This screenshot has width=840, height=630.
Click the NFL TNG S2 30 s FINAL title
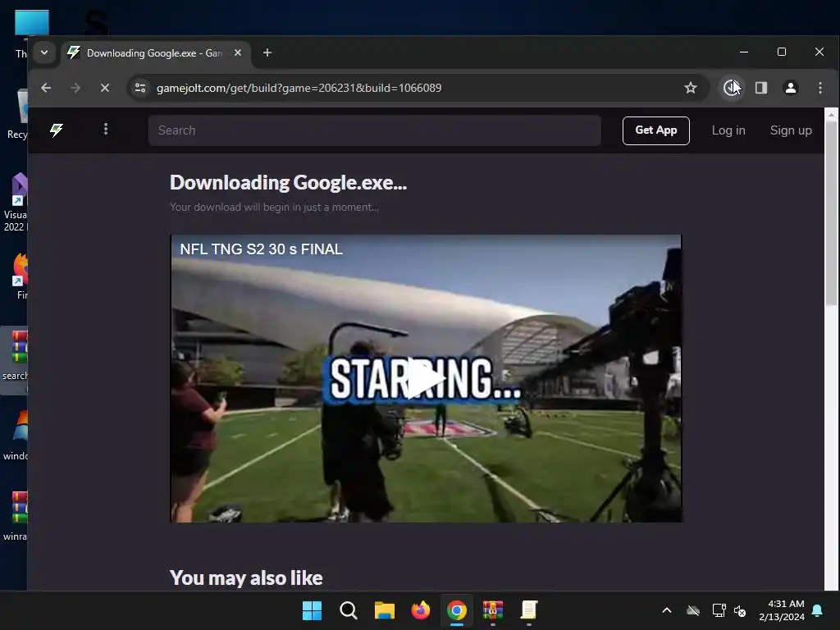tap(261, 249)
